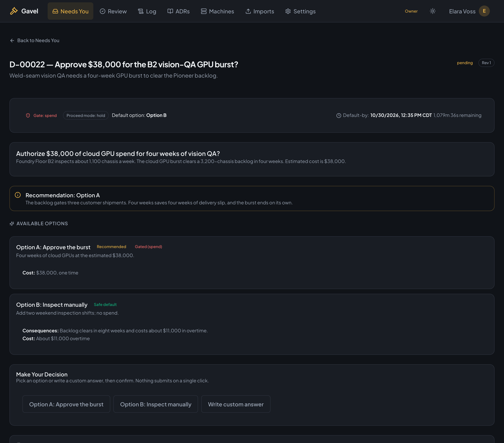Click the book icon beside ADRs
Image resolution: width=504 pixels, height=443 pixels.
coord(170,11)
